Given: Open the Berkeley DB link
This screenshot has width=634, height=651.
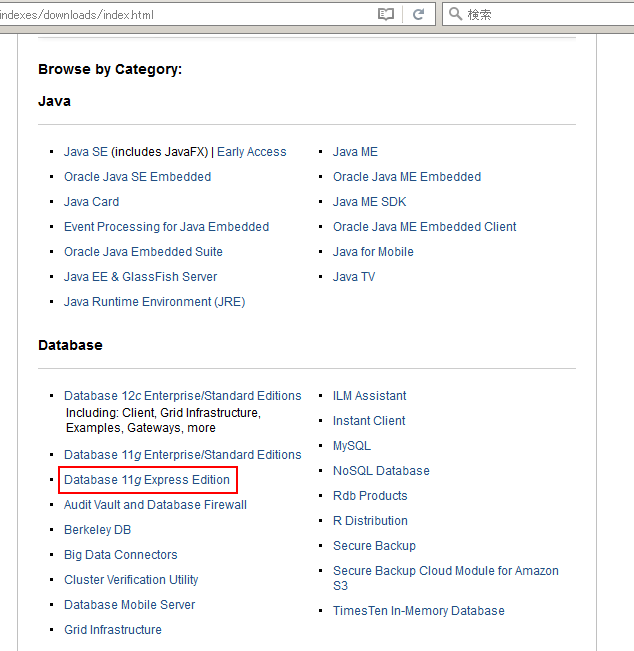Looking at the screenshot, I should pyautogui.click(x=98, y=530).
